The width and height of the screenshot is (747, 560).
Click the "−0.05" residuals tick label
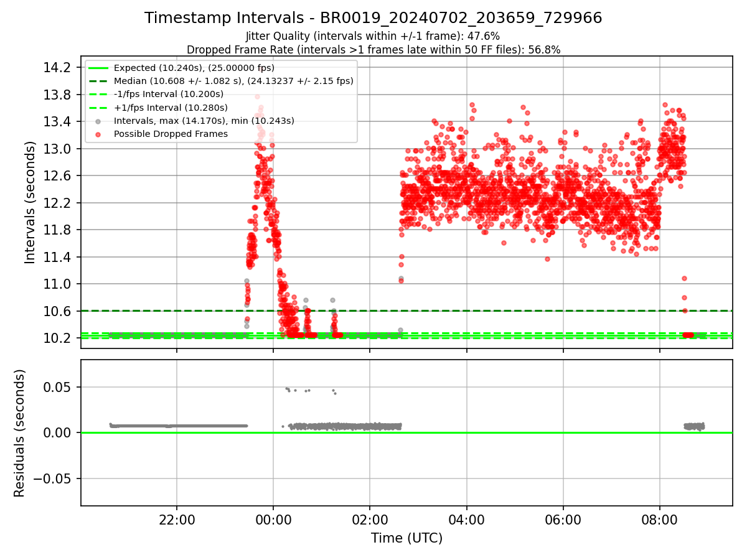point(52,478)
